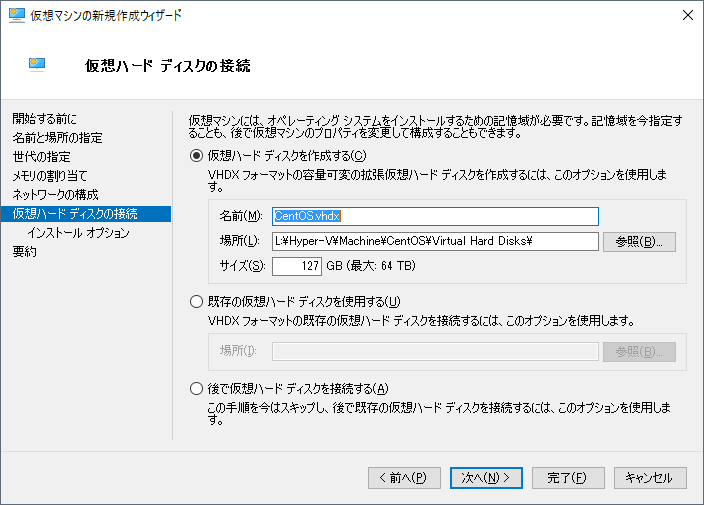Click the 場所 path input field
This screenshot has height=505, width=704.
tap(435, 242)
